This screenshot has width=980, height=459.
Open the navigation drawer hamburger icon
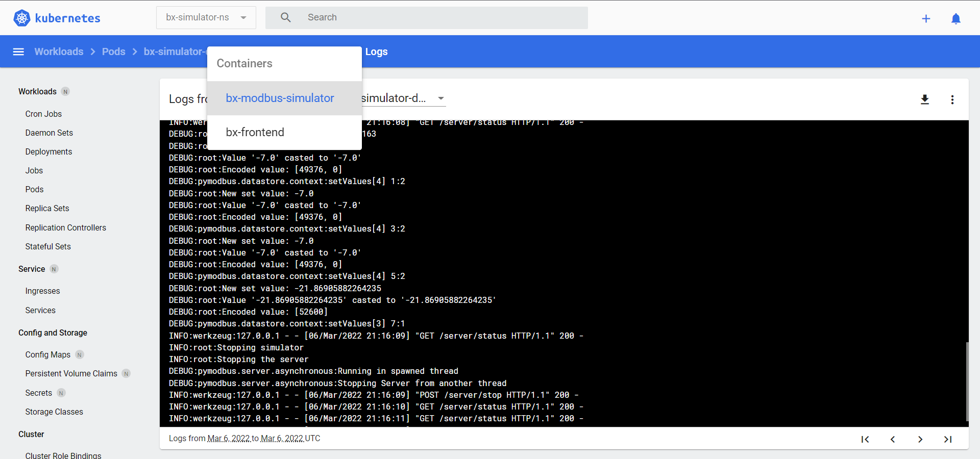pos(18,52)
